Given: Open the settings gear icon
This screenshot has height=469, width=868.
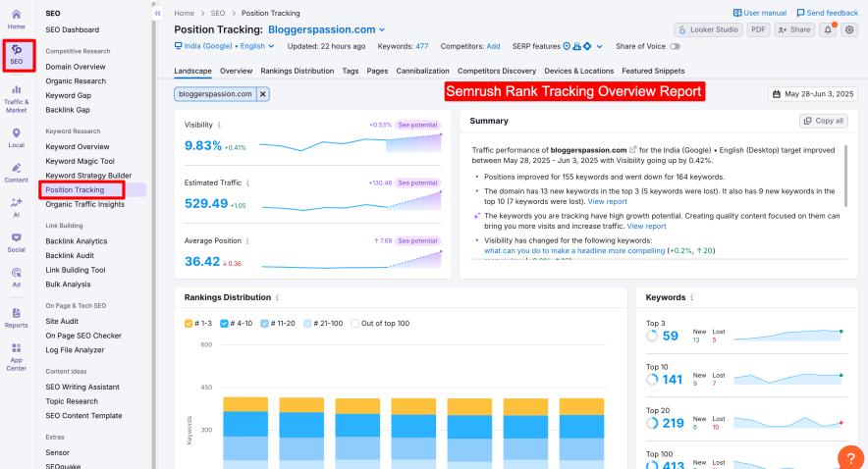Looking at the screenshot, I should 850,29.
